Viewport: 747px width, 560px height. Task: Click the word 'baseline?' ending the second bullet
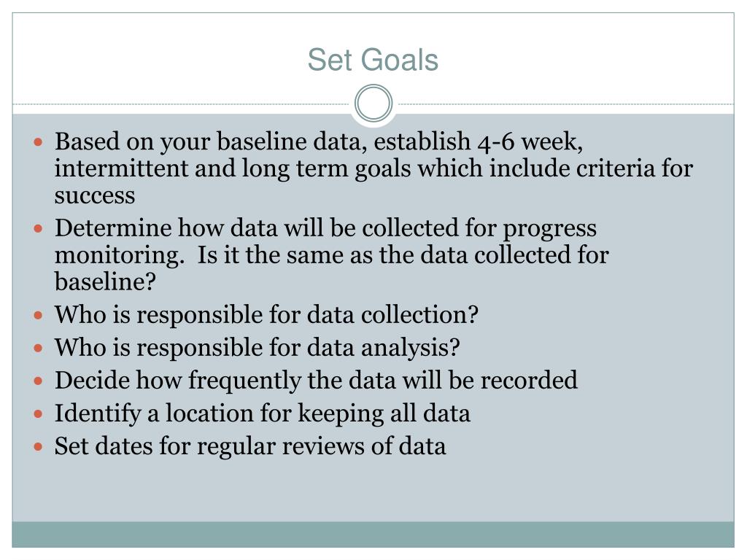click(105, 281)
